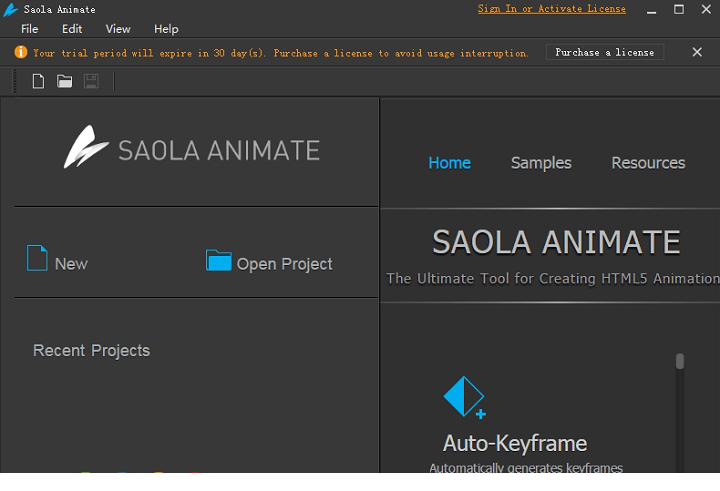Open the File menu
Image resolution: width=720 pixels, height=491 pixels.
(29, 29)
